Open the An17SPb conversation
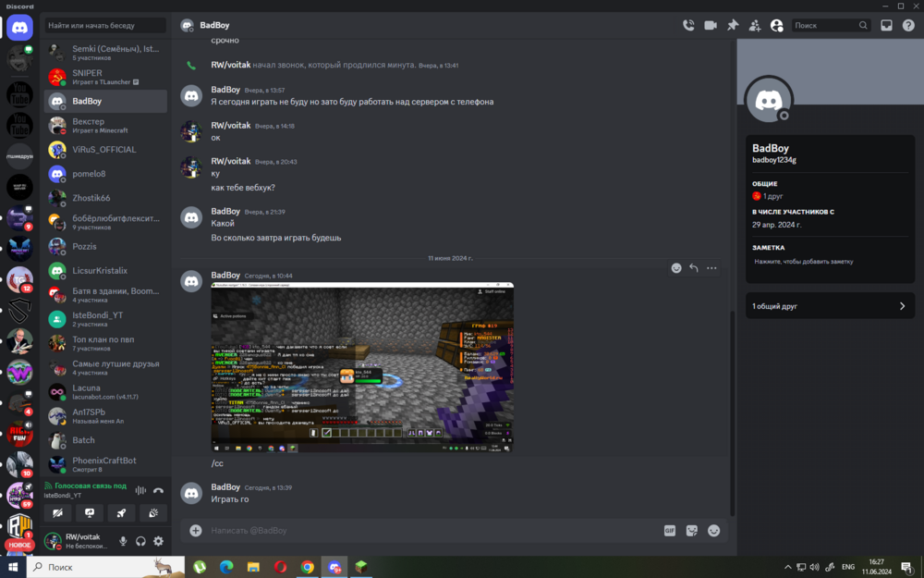Screen dimensions: 924x578 tap(105, 416)
